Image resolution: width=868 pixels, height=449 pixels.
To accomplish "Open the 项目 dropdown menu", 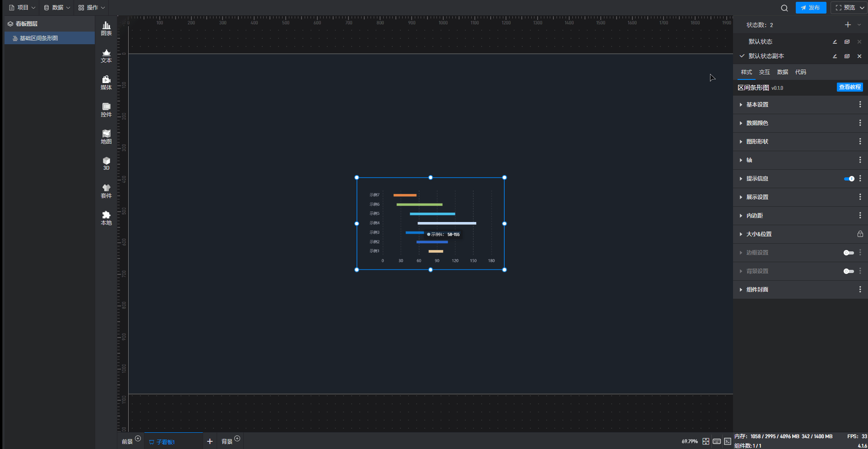I will (22, 8).
